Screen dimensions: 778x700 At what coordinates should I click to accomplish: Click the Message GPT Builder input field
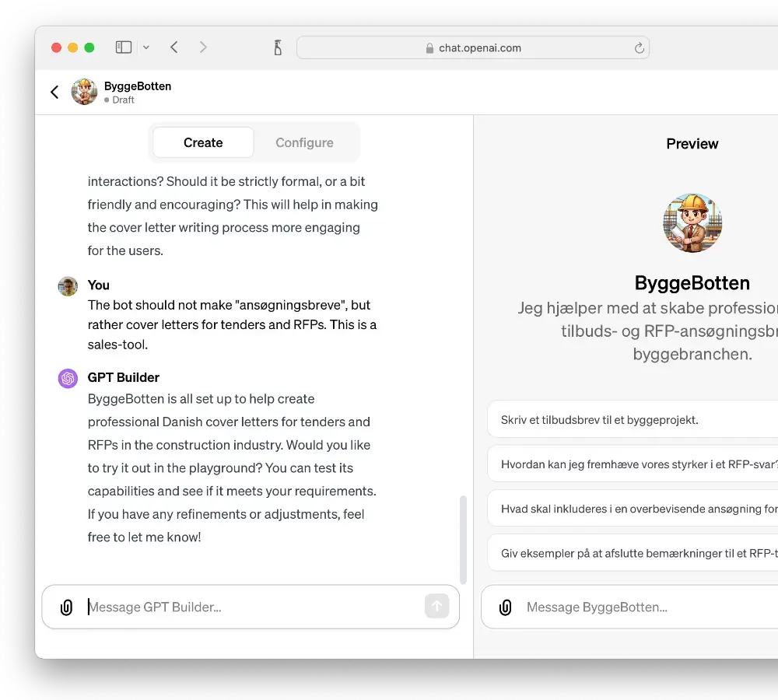click(x=253, y=607)
